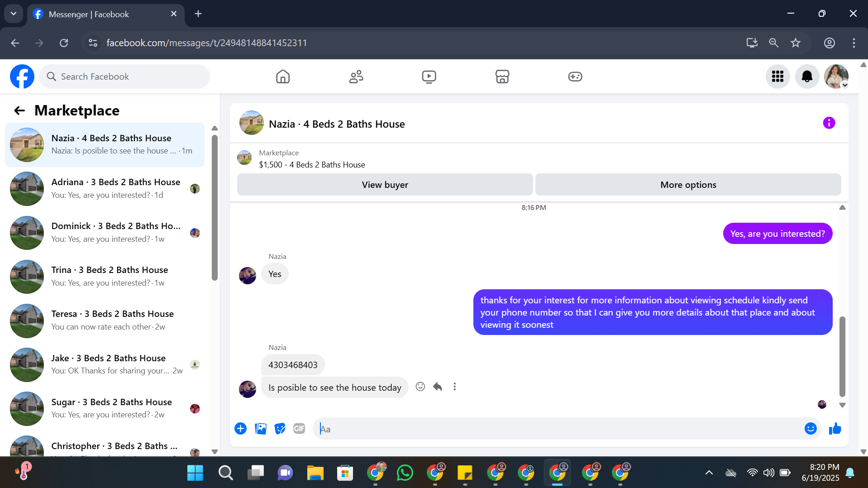Viewport: 868px width, 488px height.
Task: Open emoji picker in message box
Action: (x=811, y=429)
